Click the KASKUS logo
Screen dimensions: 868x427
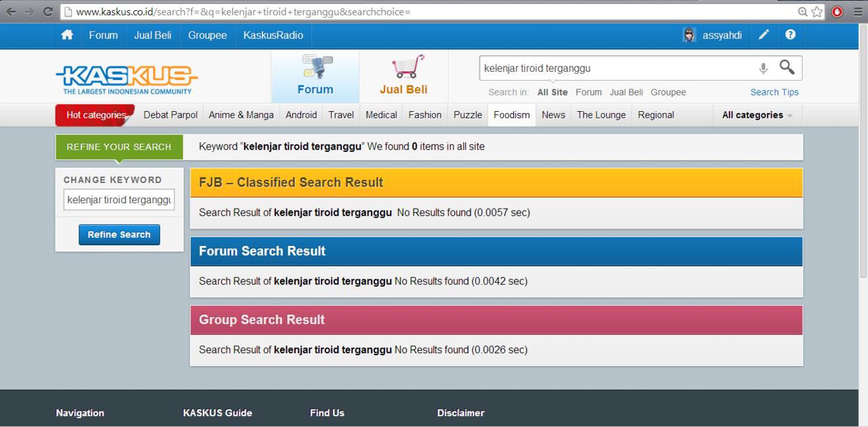pos(126,79)
